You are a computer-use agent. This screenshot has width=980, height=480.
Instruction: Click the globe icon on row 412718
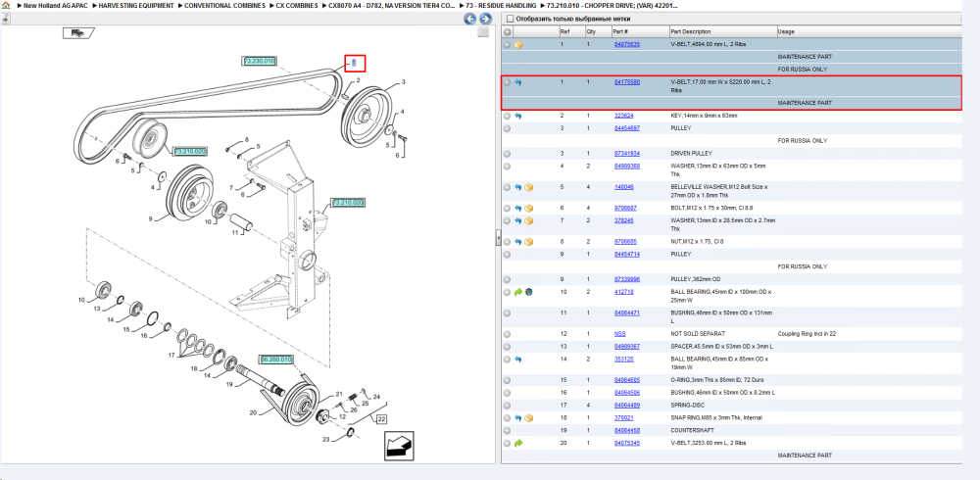(x=529, y=292)
